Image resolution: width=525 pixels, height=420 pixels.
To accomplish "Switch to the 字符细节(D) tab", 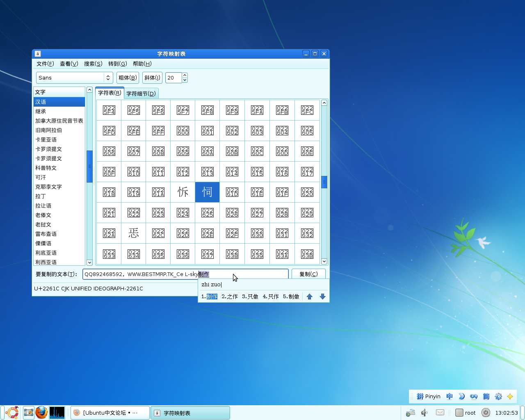I will [141, 94].
